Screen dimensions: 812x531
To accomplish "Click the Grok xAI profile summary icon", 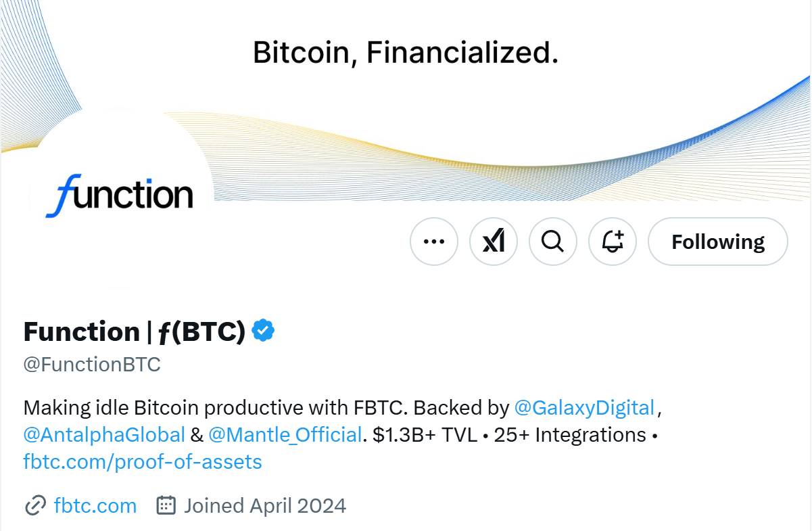I will (x=494, y=241).
